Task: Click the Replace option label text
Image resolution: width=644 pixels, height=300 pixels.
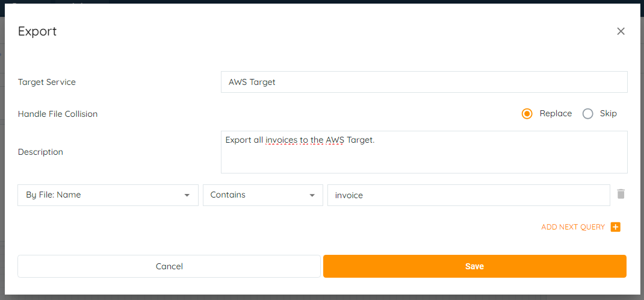Action: pos(556,113)
